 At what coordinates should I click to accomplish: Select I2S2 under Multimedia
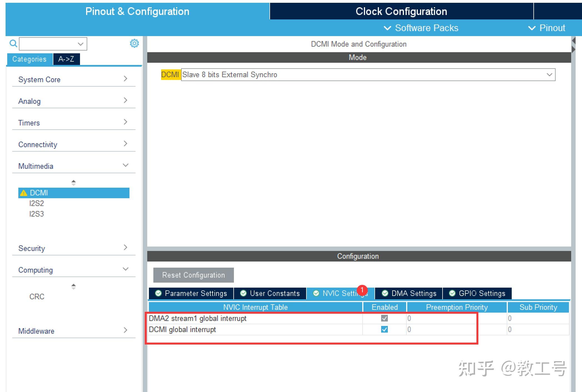(36, 203)
